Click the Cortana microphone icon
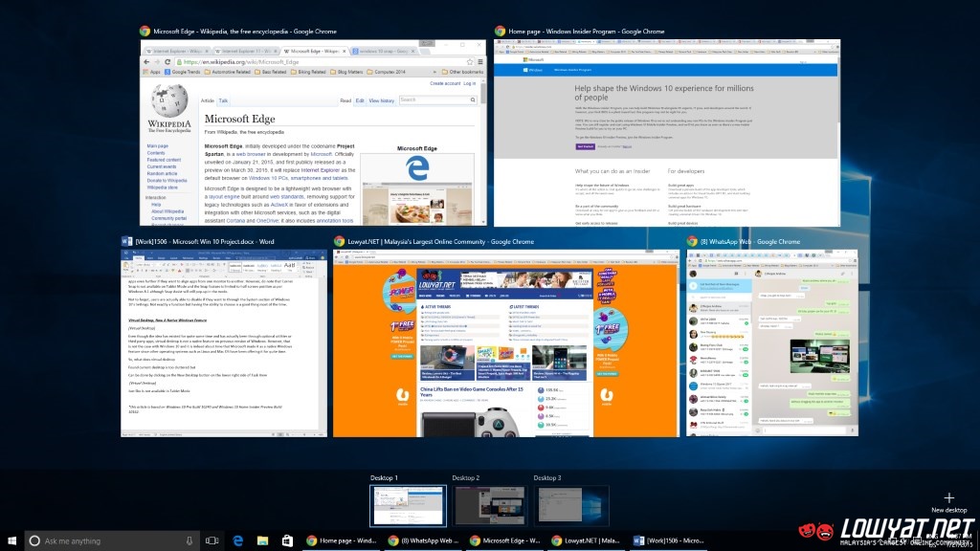The height and width of the screenshot is (551, 980). click(189, 540)
